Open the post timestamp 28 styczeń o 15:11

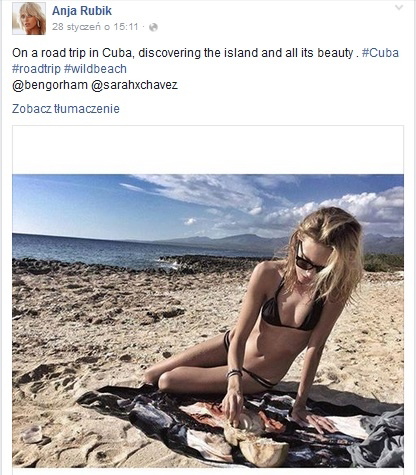click(x=95, y=27)
